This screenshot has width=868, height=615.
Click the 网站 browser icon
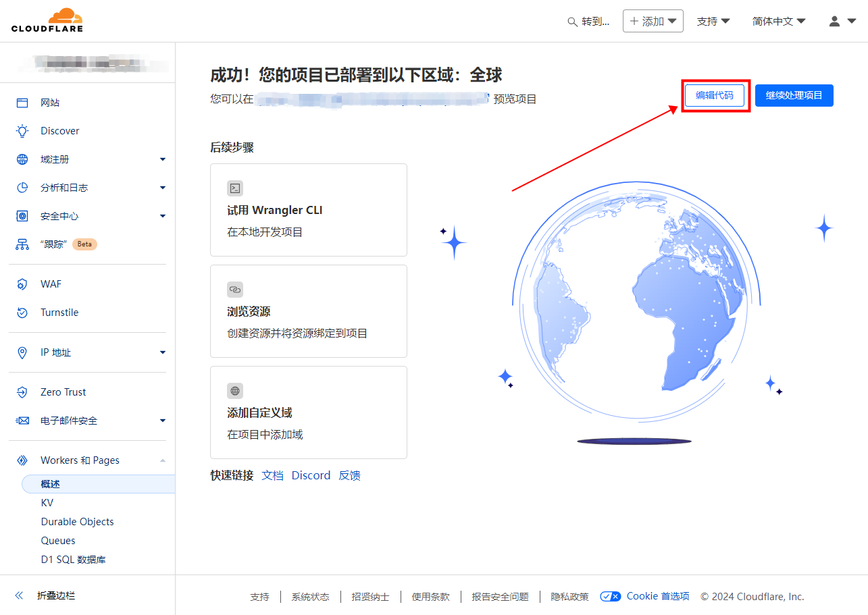22,103
